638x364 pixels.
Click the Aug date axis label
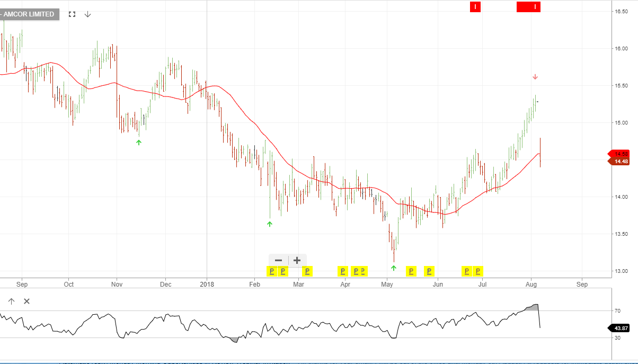[531, 284]
